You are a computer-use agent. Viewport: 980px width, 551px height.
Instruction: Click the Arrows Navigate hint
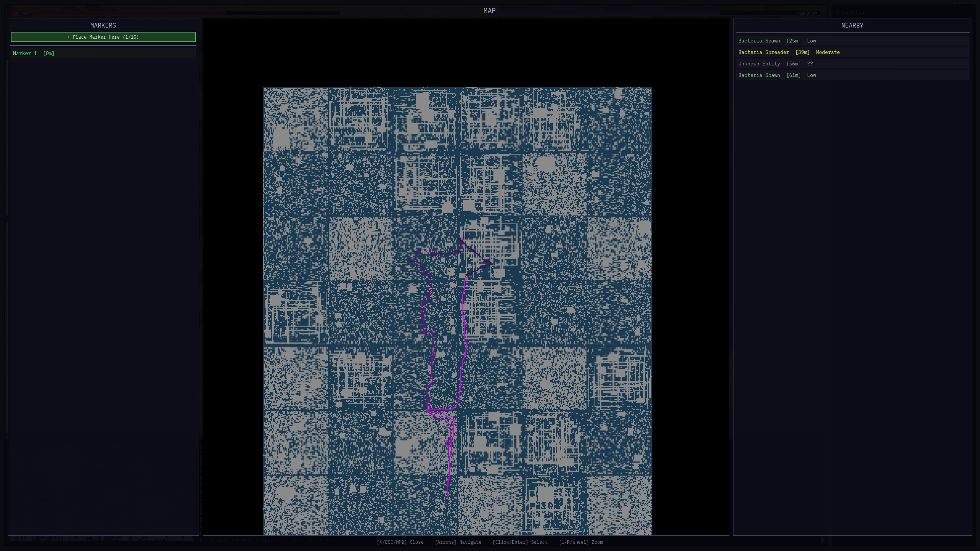click(x=458, y=542)
